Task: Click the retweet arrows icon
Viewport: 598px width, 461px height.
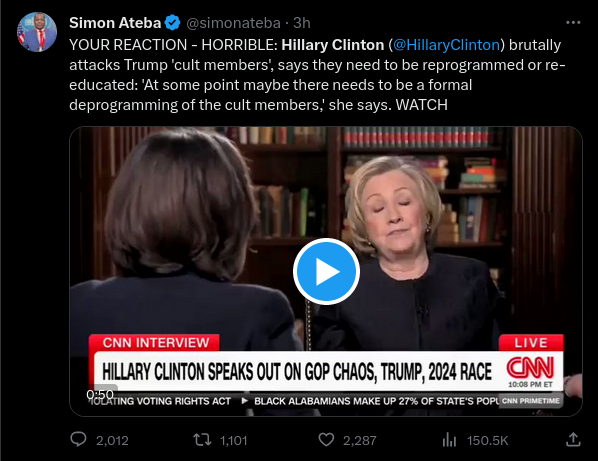Action: click(202, 440)
